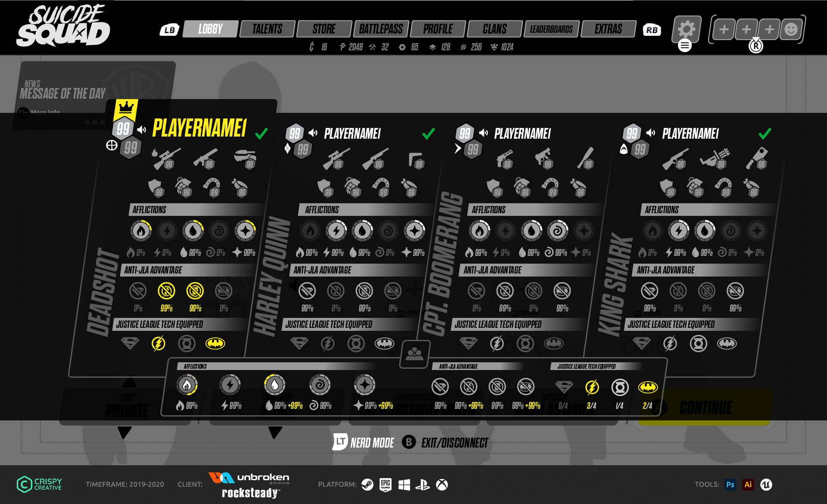Mute Deadshot player's speaker icon

tap(141, 129)
